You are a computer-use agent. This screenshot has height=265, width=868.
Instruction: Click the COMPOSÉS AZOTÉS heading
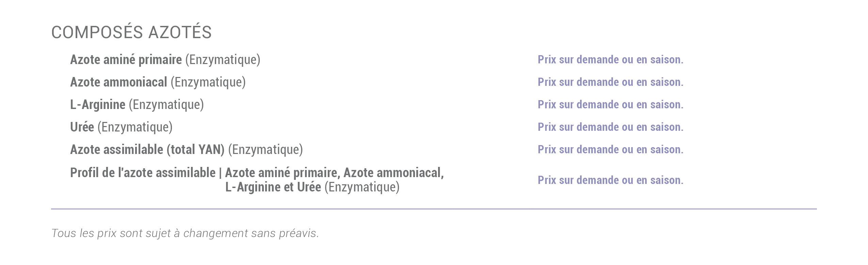point(131,32)
